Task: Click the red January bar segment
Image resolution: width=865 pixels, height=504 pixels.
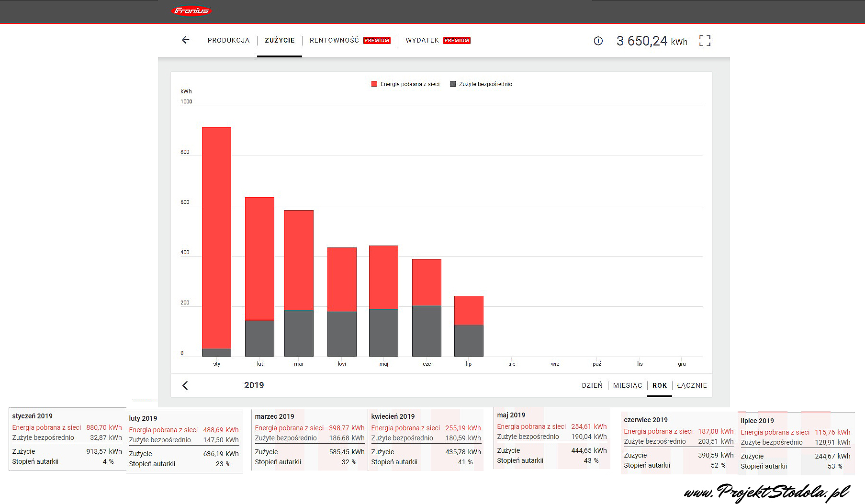Action: pos(216,238)
